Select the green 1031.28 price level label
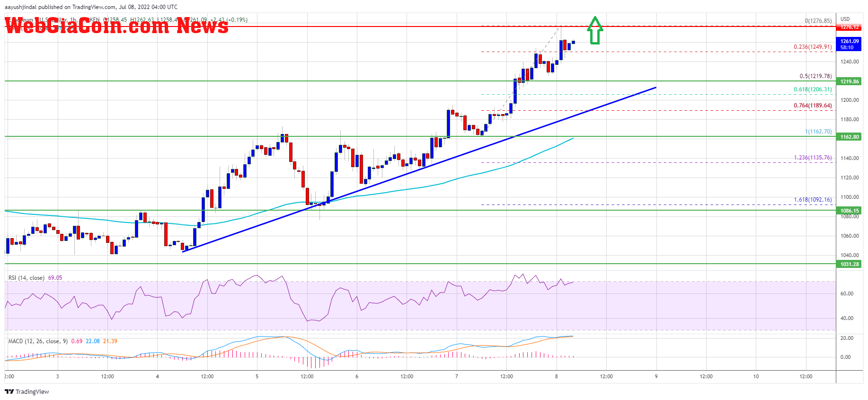The height and width of the screenshot is (400, 868). click(850, 264)
